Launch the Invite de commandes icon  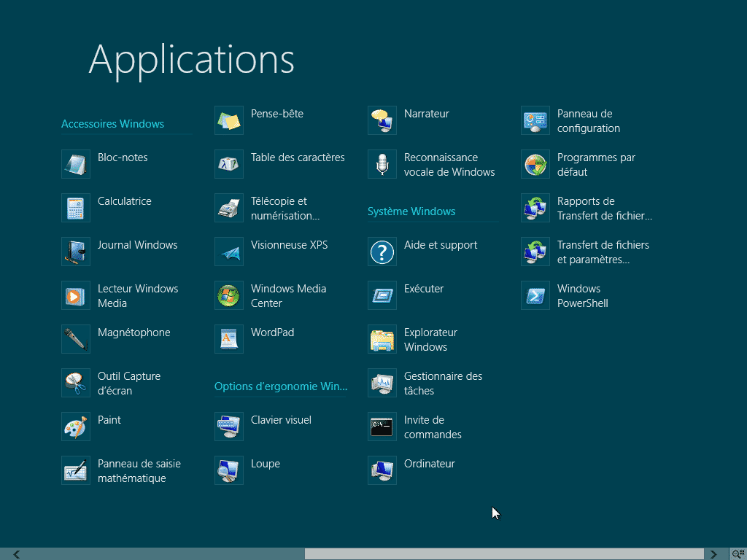pos(382,427)
